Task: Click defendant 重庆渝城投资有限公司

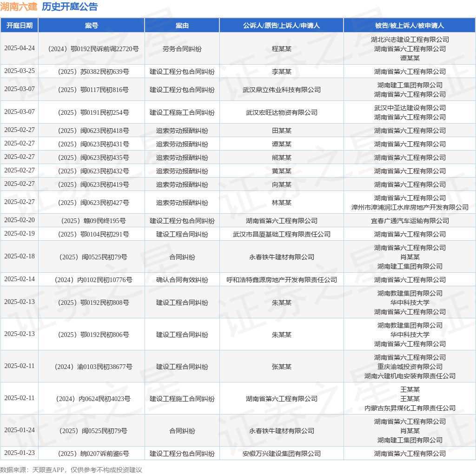Action: pos(410,367)
